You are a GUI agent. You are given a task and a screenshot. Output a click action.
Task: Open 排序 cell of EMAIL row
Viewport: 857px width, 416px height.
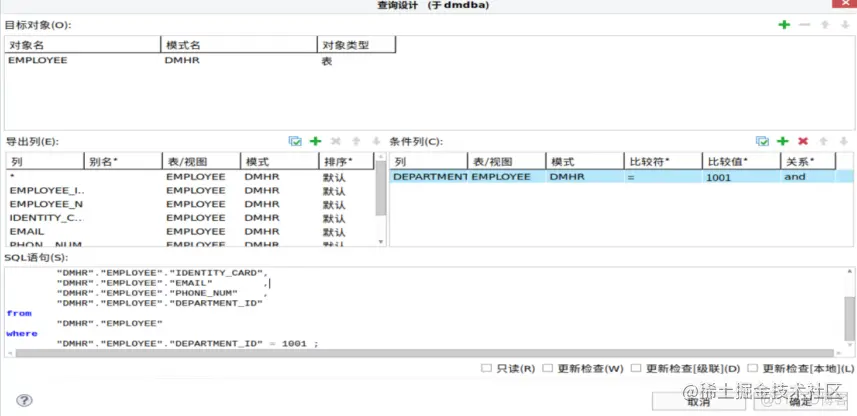[x=347, y=232]
